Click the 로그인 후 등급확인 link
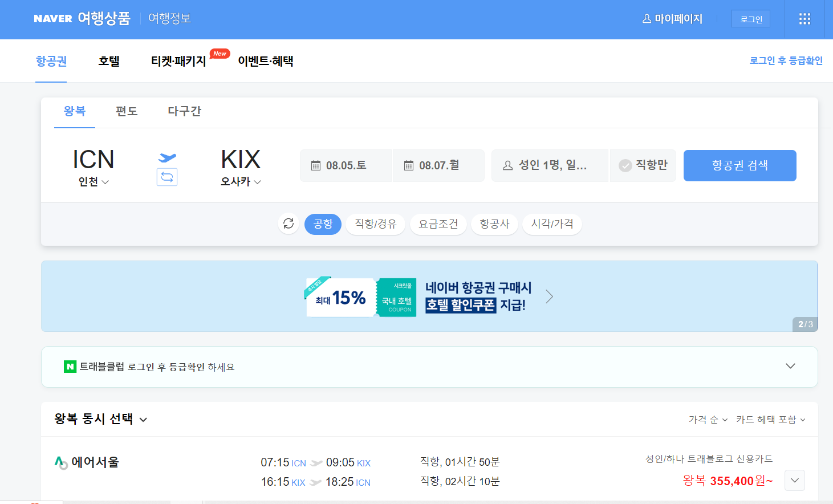Screen dimensions: 833x504 [x=785, y=60]
